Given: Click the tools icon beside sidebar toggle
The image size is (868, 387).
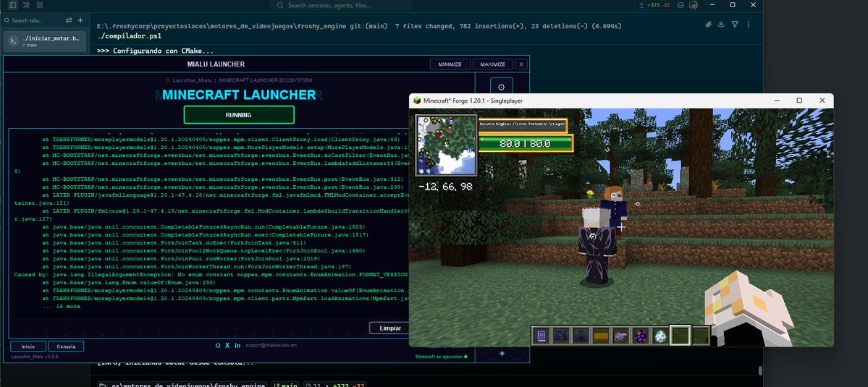Looking at the screenshot, I should [26, 5].
